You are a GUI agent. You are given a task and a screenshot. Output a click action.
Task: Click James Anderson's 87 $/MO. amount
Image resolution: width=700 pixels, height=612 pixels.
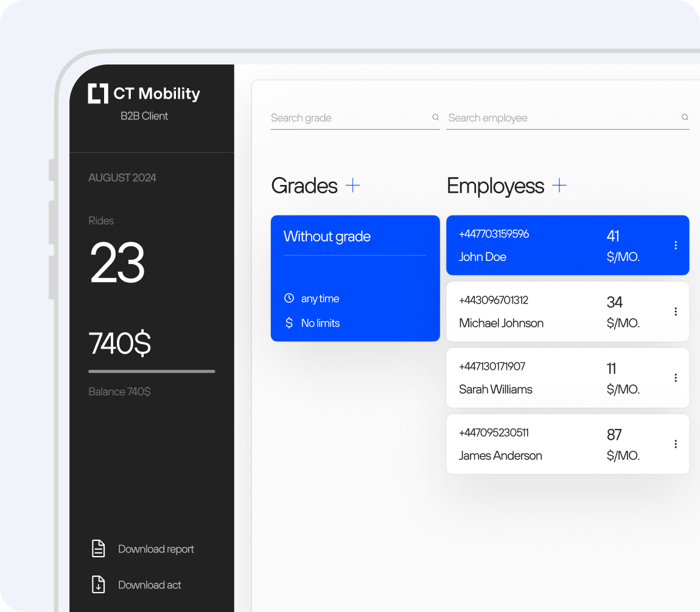[623, 445]
